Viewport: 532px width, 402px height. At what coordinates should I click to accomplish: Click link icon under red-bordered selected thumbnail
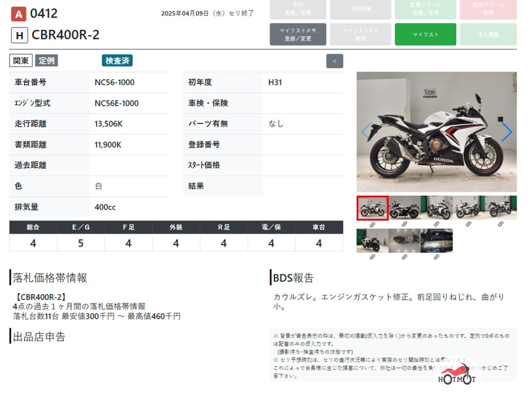tap(372, 225)
